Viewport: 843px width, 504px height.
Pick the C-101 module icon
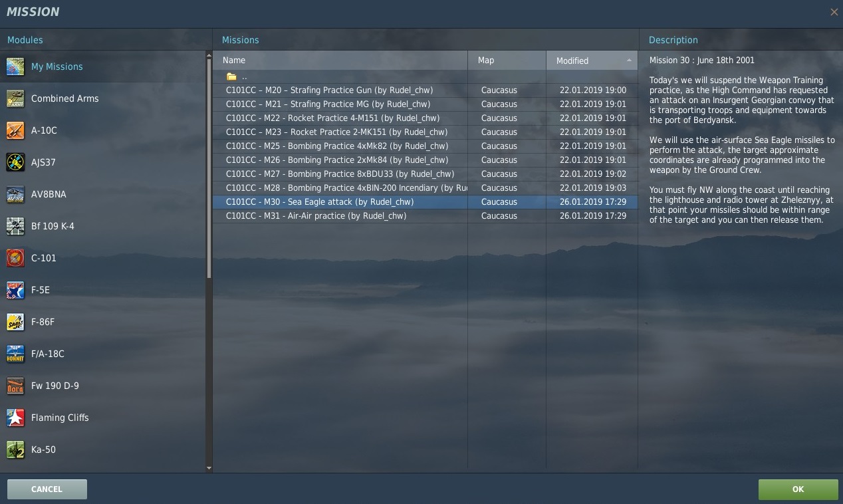pos(15,258)
